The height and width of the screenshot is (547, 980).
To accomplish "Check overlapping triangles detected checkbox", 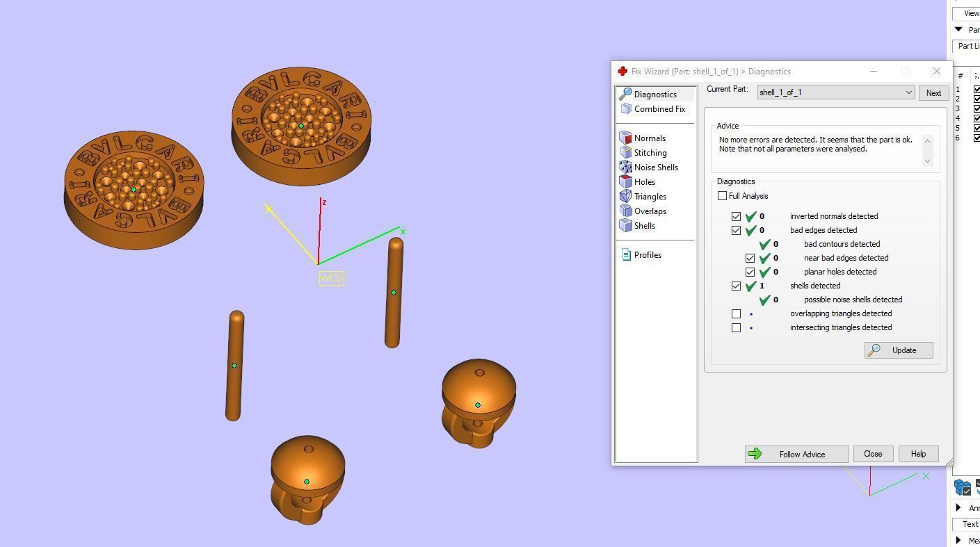I will point(736,313).
